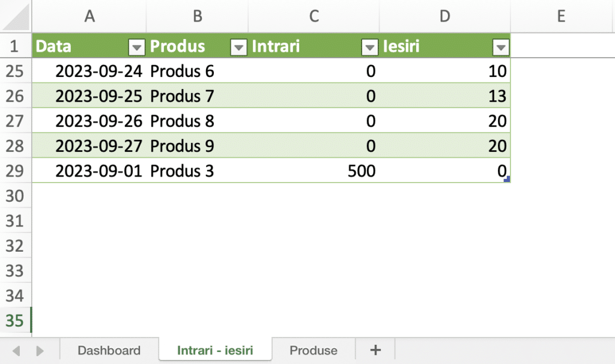The width and height of the screenshot is (615, 364).
Task: Open the Data column filter dropdown
Action: [x=136, y=47]
